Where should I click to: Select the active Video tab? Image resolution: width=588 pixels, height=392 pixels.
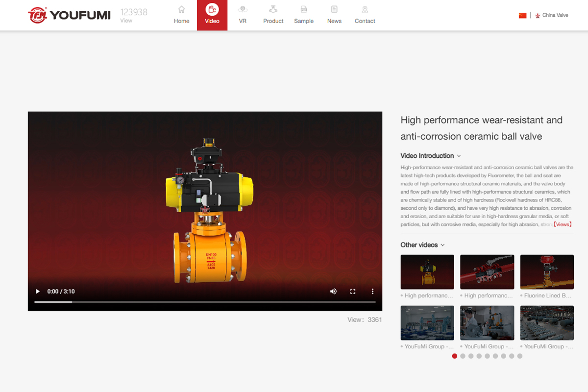coord(212,15)
